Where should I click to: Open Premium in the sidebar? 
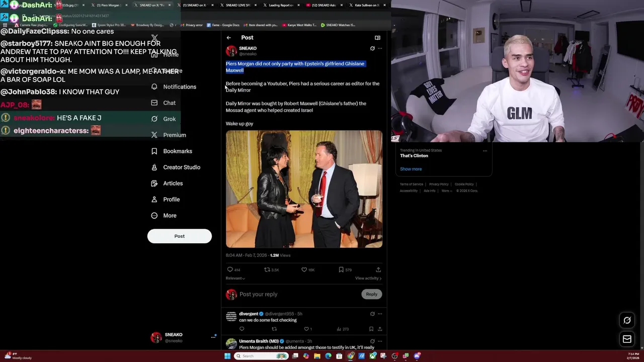tap(169, 135)
